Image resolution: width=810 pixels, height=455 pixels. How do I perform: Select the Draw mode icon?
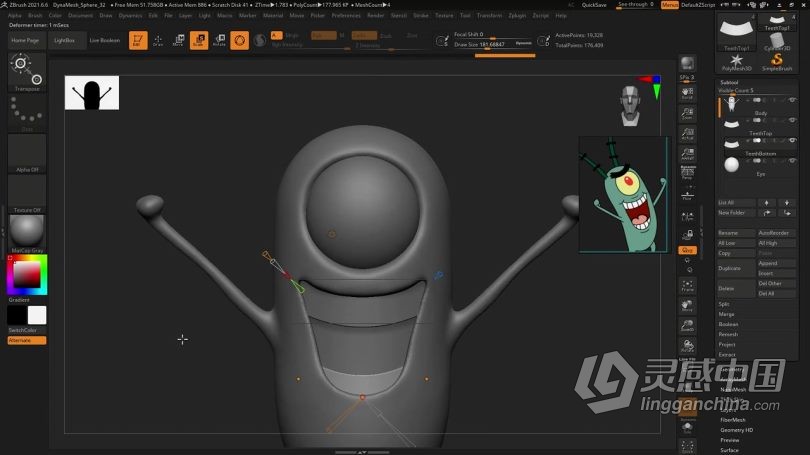point(158,40)
